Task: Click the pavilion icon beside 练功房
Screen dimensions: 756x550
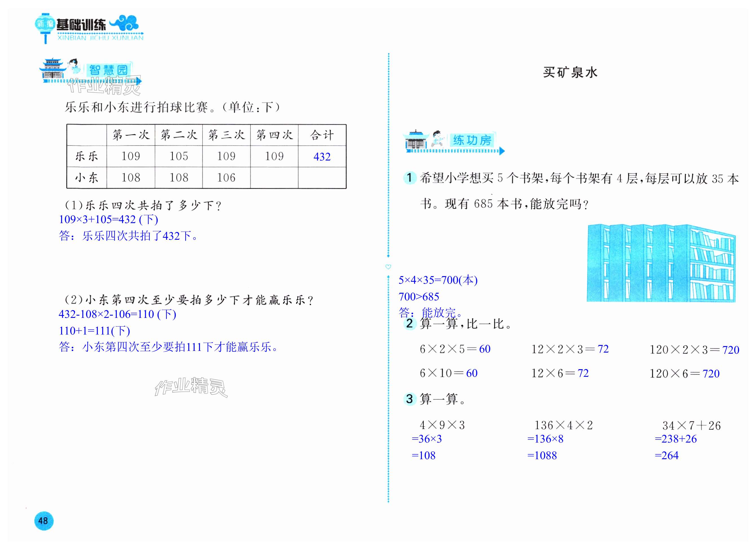Action: (416, 140)
